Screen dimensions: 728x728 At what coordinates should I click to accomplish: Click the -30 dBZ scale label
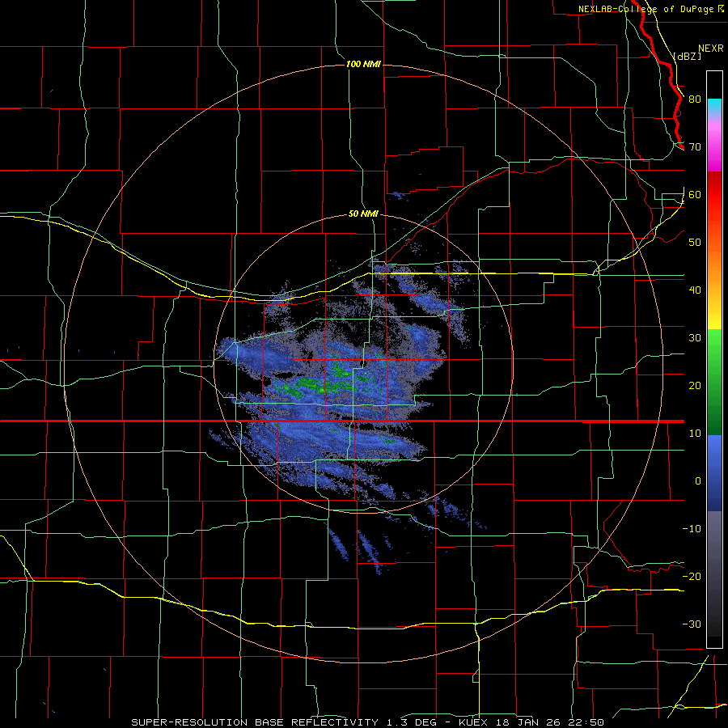tap(692, 624)
